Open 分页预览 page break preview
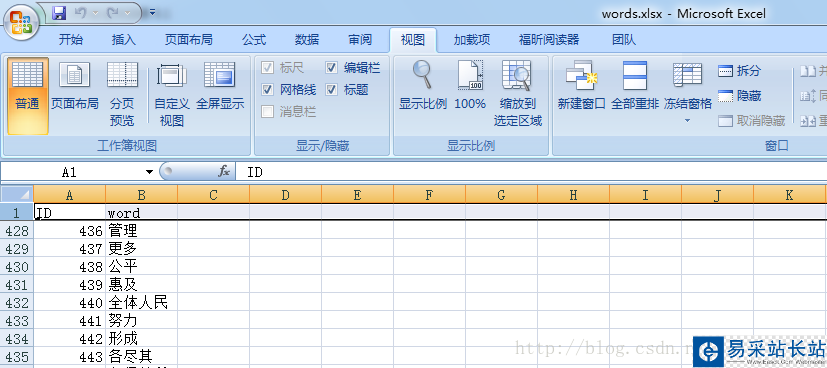827x368 pixels. [x=122, y=95]
